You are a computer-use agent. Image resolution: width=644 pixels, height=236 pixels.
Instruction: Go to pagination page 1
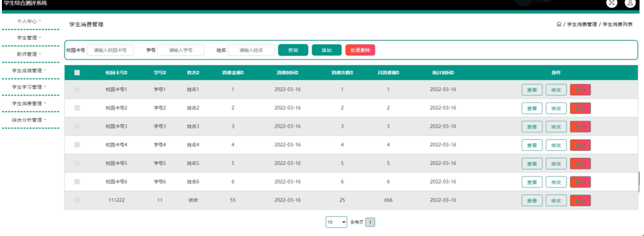tap(370, 222)
